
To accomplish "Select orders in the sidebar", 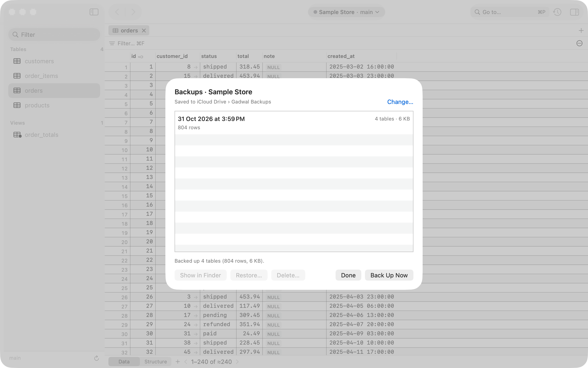I will tap(54, 91).
